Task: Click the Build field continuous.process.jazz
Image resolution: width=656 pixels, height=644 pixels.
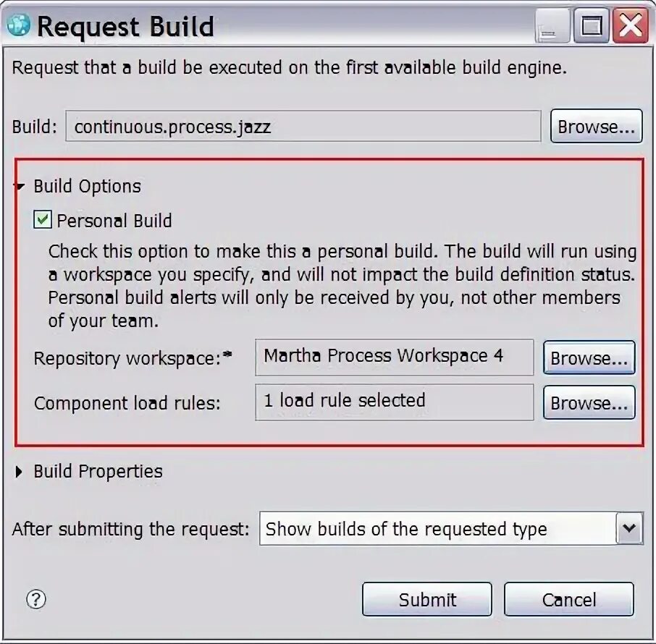Action: click(303, 127)
